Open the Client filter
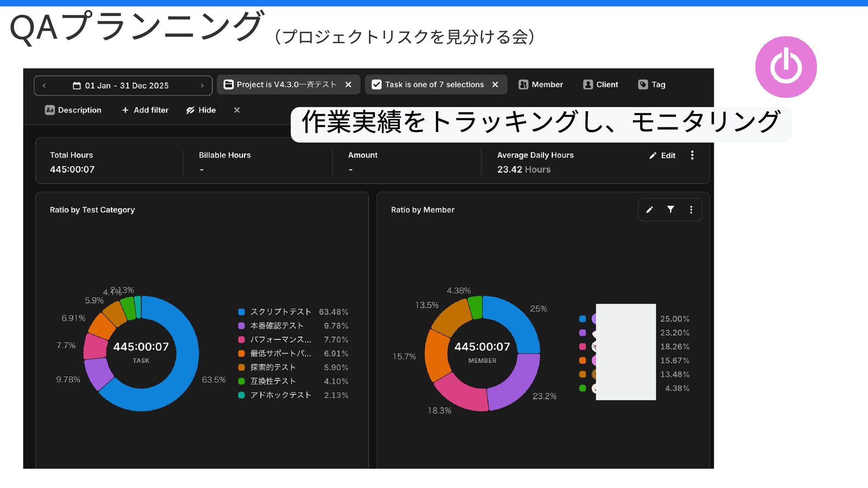The image size is (868, 488). tap(600, 84)
